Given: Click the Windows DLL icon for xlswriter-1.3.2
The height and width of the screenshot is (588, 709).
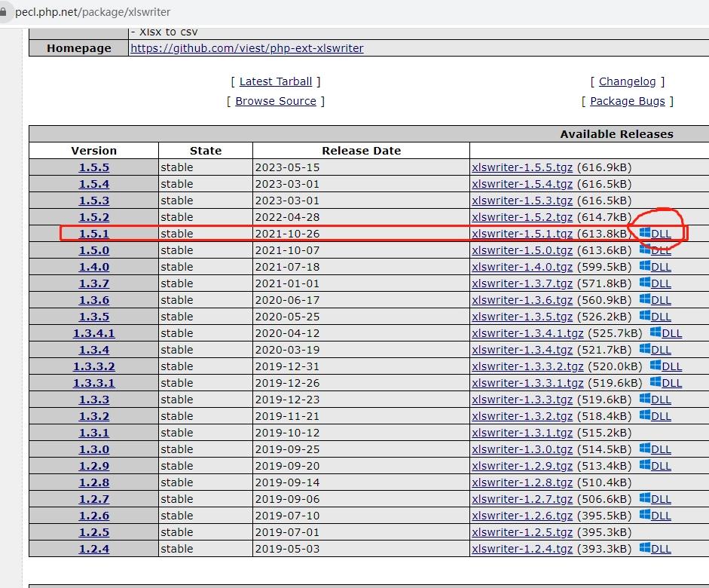Looking at the screenshot, I should click(x=645, y=415).
